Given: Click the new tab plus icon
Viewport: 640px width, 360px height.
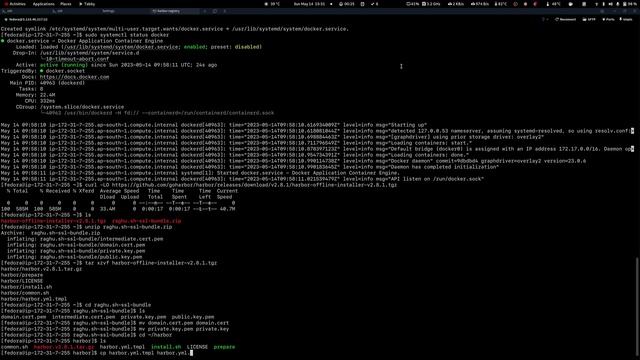Looking at the screenshot, I should (206, 11).
